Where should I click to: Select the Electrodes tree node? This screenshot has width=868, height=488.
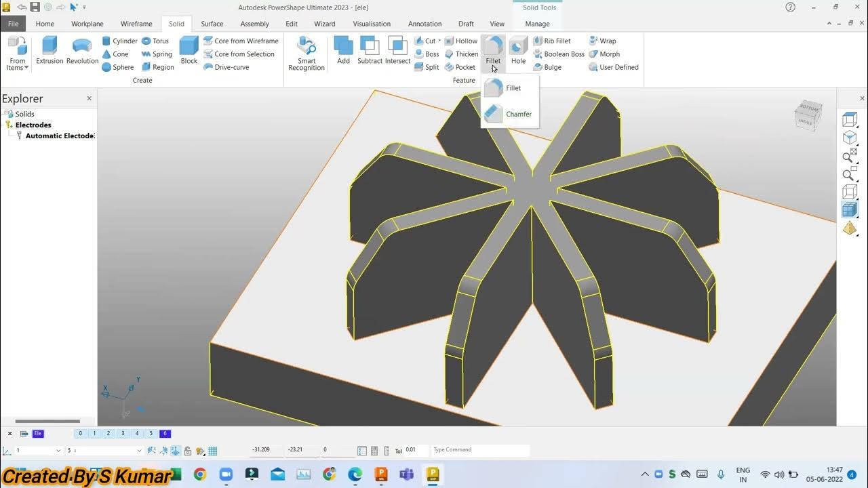point(33,125)
